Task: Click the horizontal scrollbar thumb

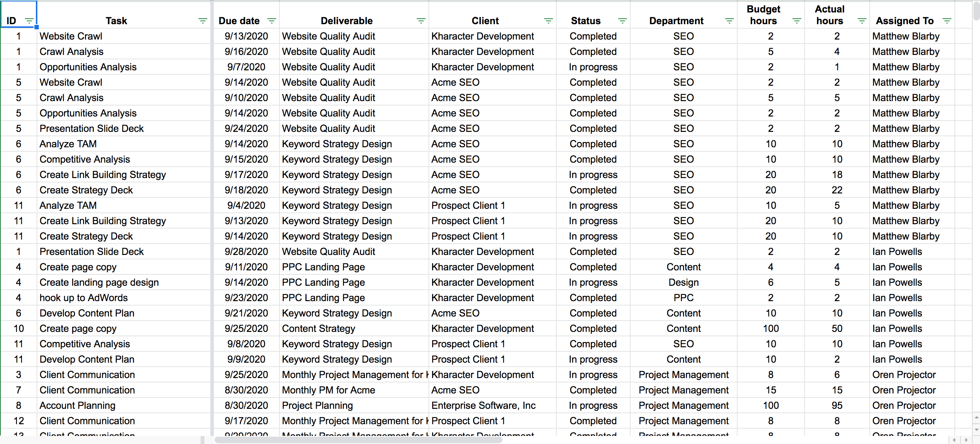Action: coord(358,440)
